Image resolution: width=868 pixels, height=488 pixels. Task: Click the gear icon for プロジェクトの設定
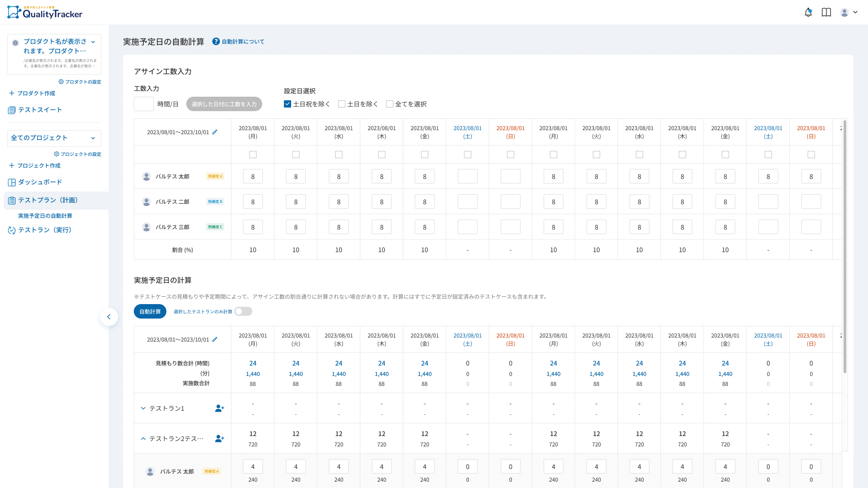click(x=57, y=154)
